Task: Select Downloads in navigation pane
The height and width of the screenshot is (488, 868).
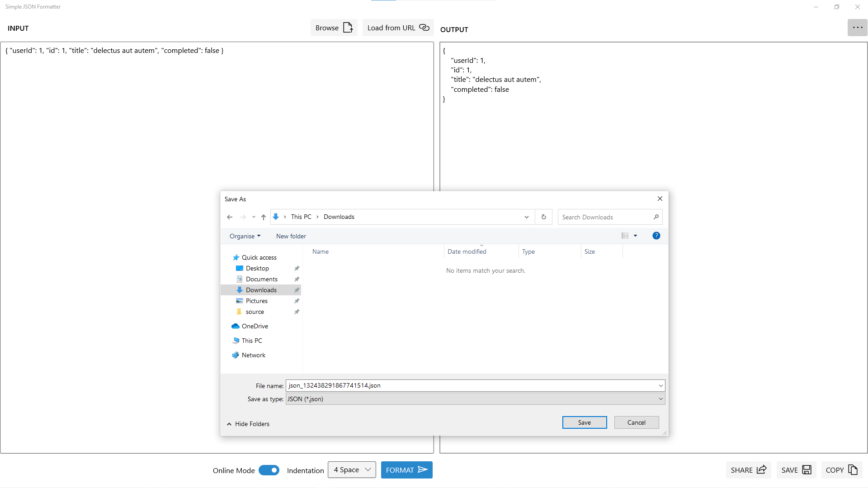Action: 261,290
